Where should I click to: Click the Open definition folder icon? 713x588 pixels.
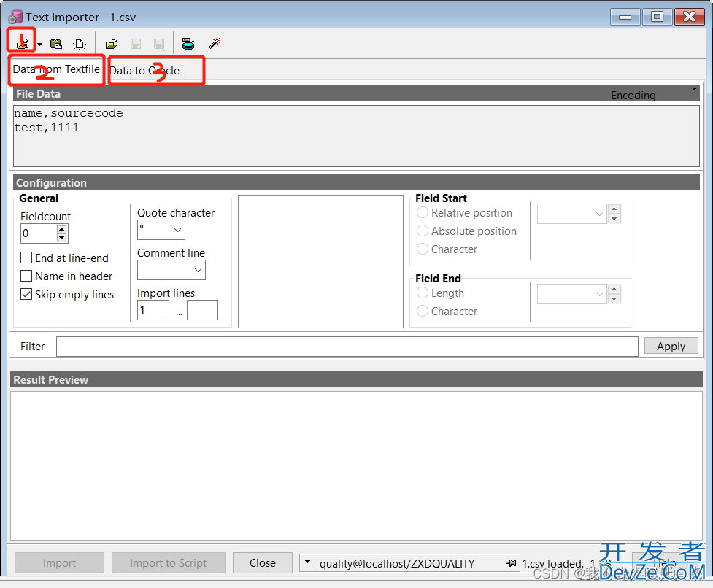pyautogui.click(x=112, y=44)
